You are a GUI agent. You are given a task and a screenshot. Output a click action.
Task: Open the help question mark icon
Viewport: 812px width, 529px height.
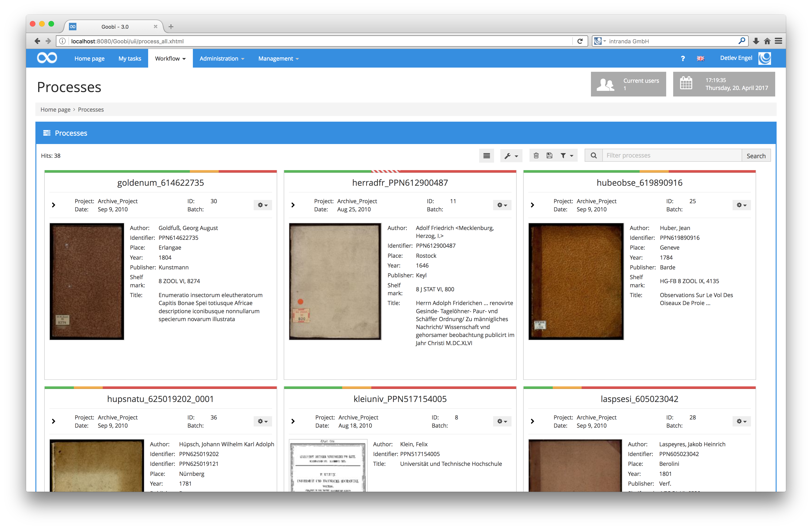pyautogui.click(x=683, y=59)
